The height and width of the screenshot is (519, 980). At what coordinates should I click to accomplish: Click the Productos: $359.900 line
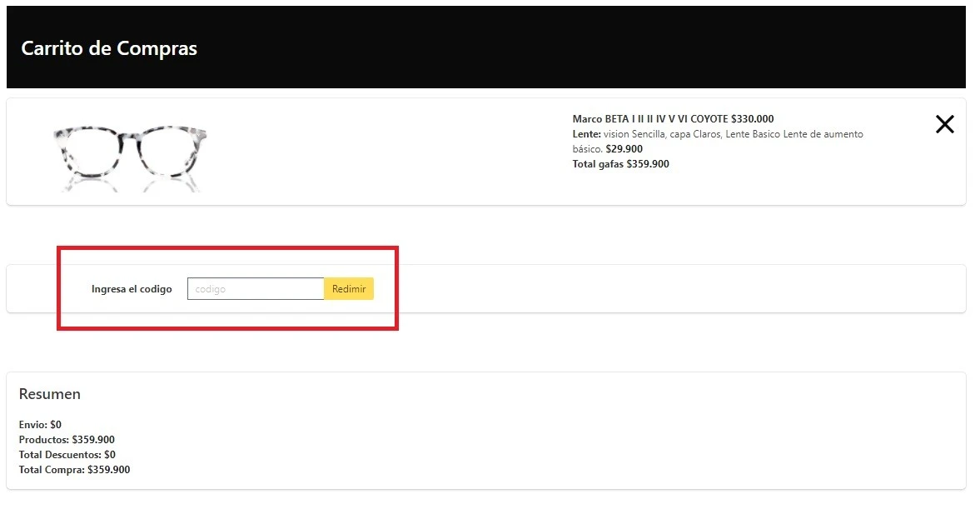[x=67, y=440]
